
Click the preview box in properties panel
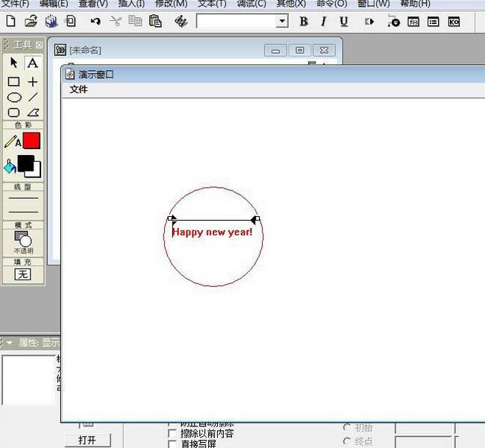pyautogui.click(x=29, y=380)
